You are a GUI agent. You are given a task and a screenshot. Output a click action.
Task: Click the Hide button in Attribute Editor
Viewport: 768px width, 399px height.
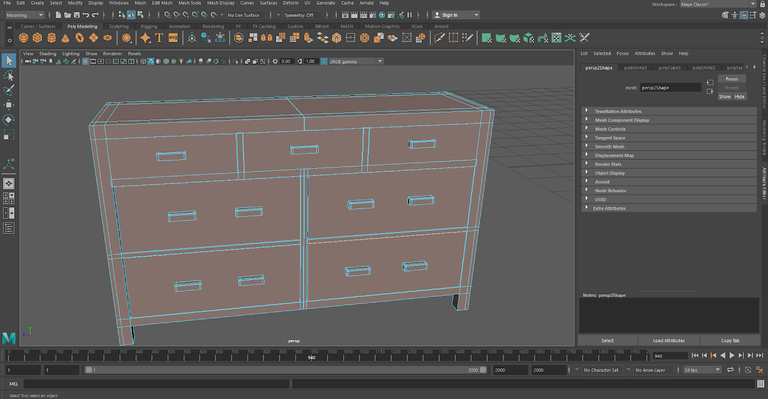click(739, 96)
